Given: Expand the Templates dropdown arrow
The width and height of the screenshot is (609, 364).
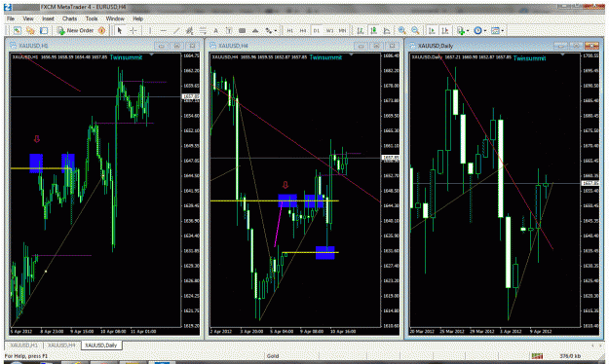Looking at the screenshot, I should [x=503, y=30].
